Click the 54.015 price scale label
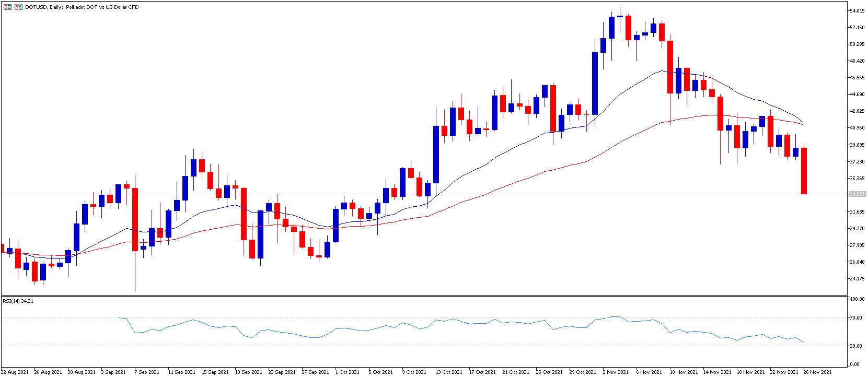This screenshot has width=868, height=377. (857, 10)
